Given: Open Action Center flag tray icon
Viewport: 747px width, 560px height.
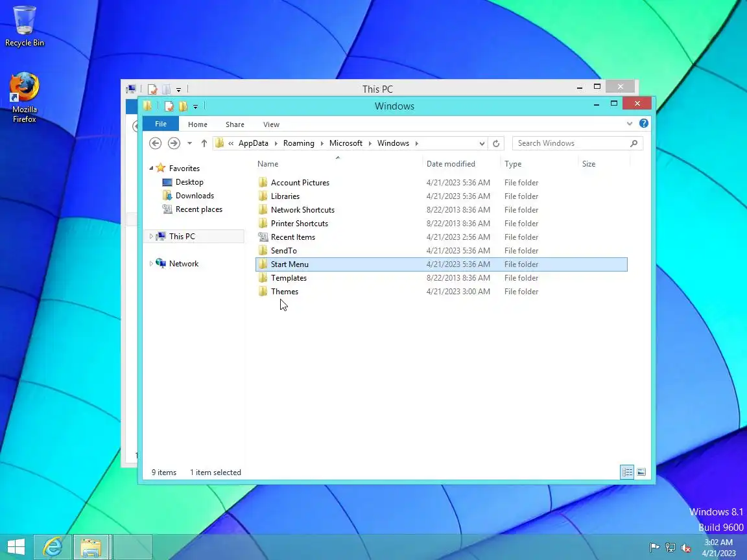Looking at the screenshot, I should click(x=654, y=548).
